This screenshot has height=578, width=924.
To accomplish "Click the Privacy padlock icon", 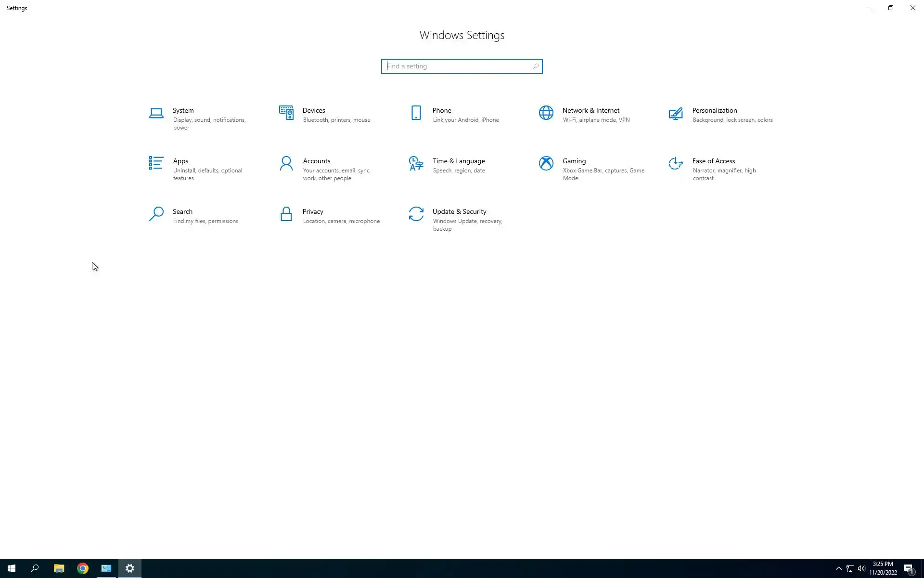I will tap(286, 214).
